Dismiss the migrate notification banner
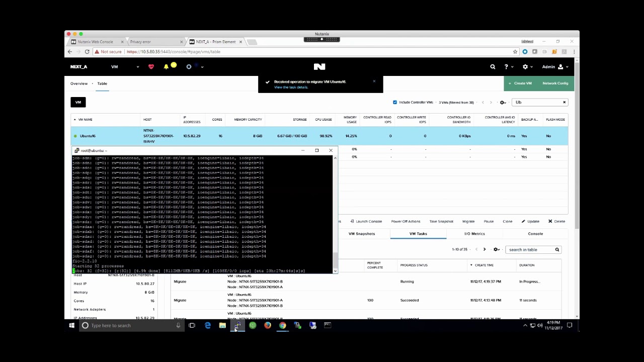This screenshot has height=362, width=644. [374, 81]
